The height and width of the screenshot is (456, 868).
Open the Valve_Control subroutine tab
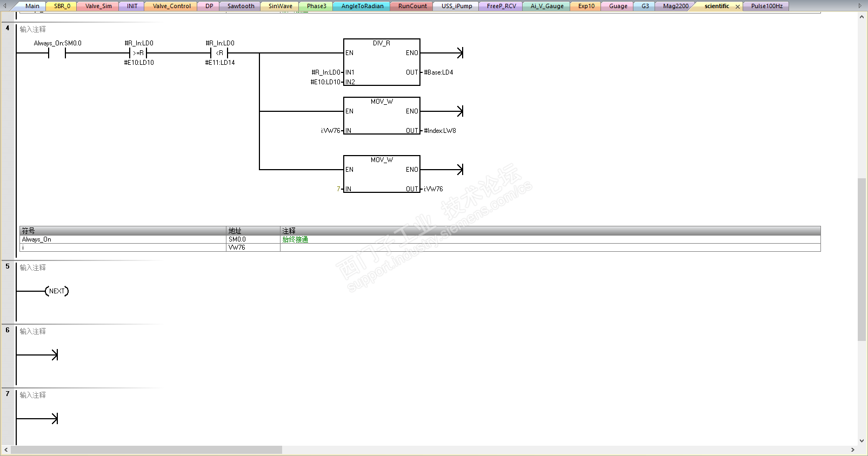click(x=172, y=6)
